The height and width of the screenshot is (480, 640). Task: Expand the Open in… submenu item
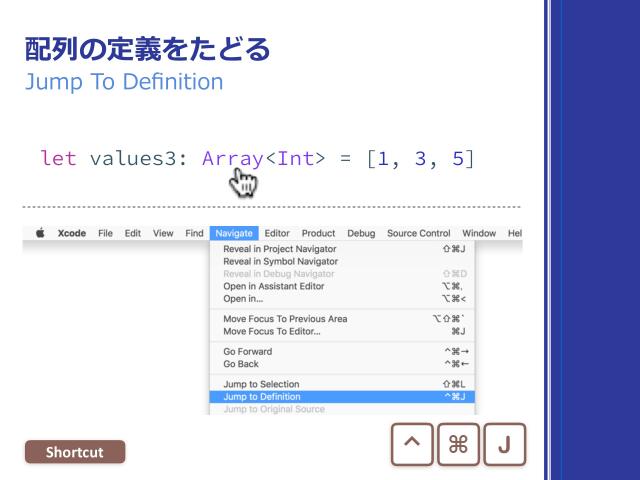tap(242, 298)
